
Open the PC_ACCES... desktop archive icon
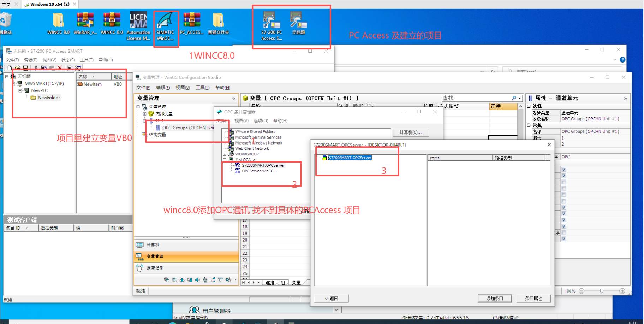pyautogui.click(x=192, y=23)
